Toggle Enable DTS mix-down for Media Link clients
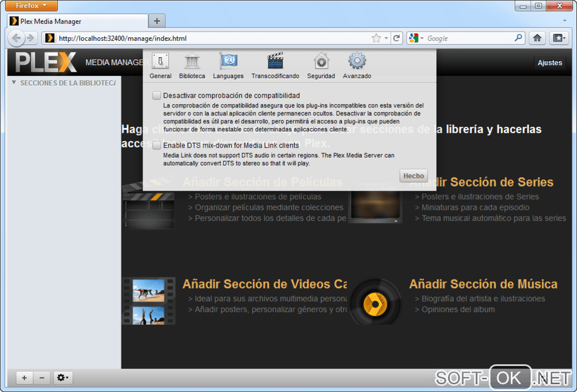Screen dimensions: 577x392 (157, 145)
